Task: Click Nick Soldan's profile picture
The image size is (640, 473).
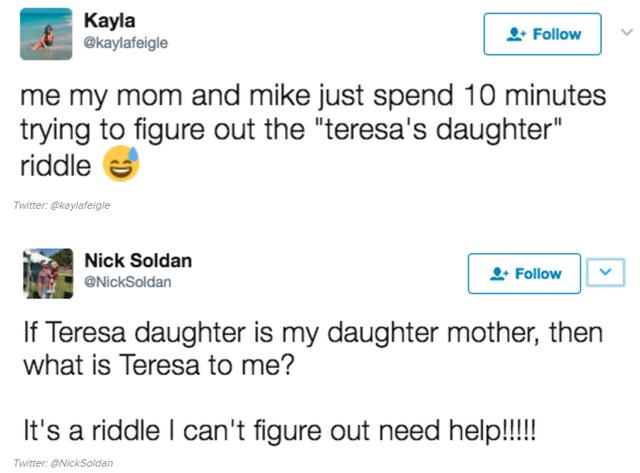Action: [x=46, y=273]
